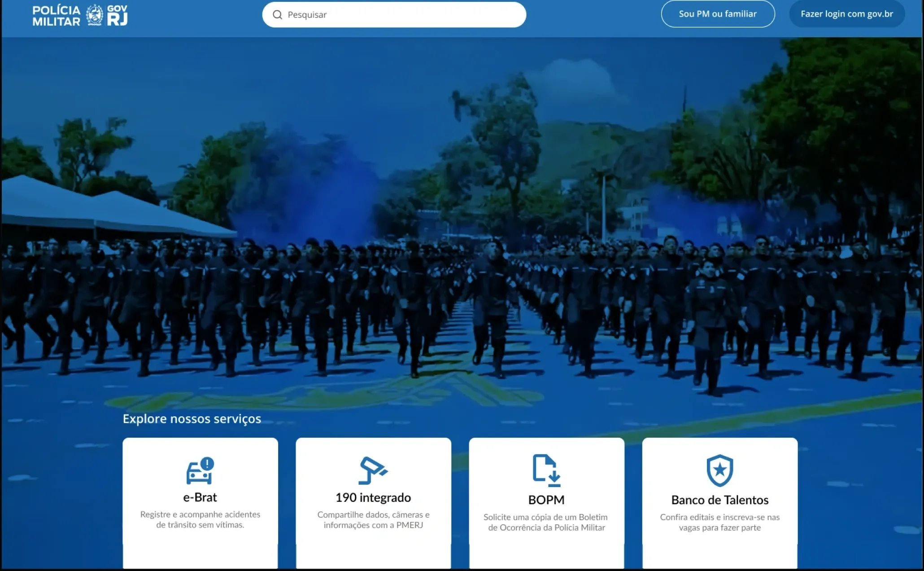
Task: Open the e-Brat service title
Action: tap(200, 497)
